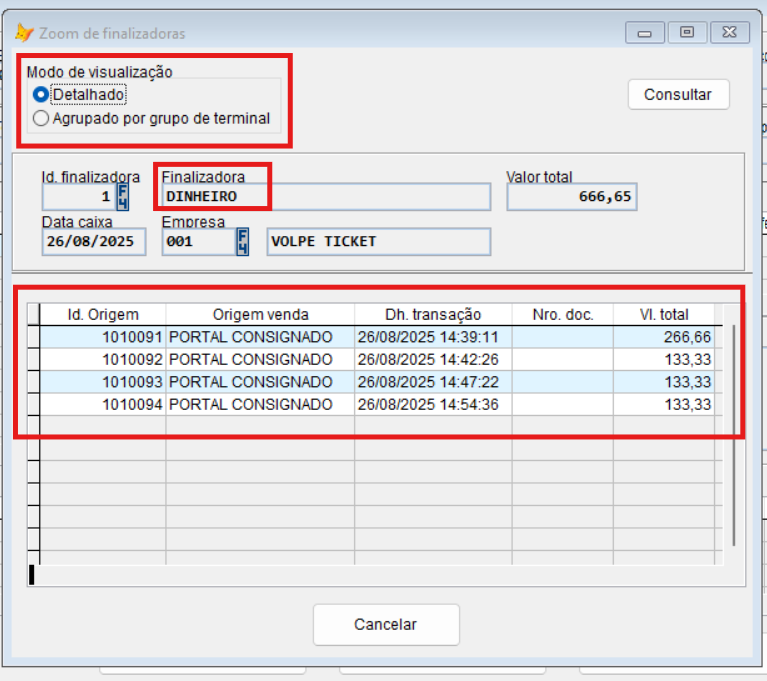
Task: Click the Nro. doc. column header
Action: pos(562,314)
